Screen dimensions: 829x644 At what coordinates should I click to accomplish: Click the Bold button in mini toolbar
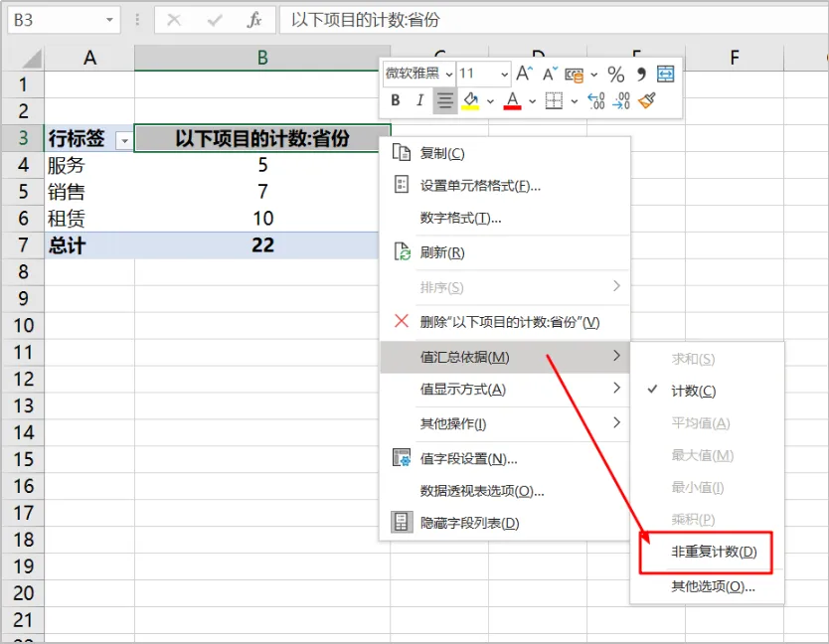click(x=395, y=100)
